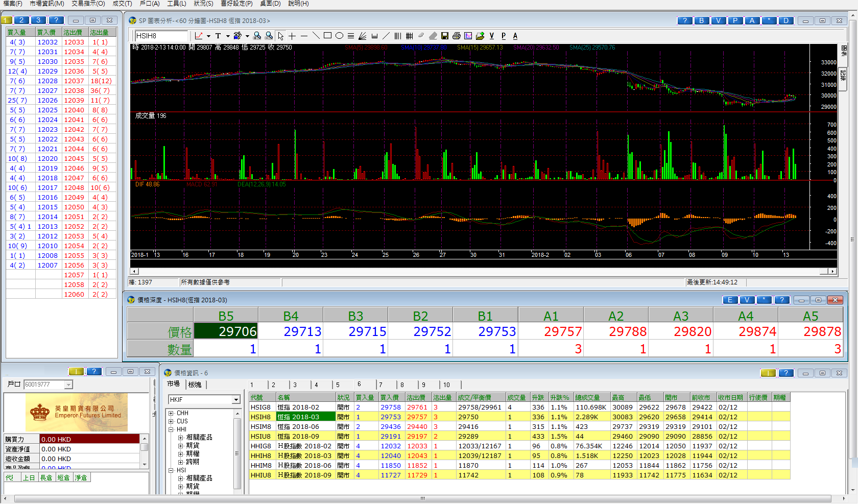The image size is (858, 504).
Task: Switch to page 2 in the order book panel
Action: [21, 20]
